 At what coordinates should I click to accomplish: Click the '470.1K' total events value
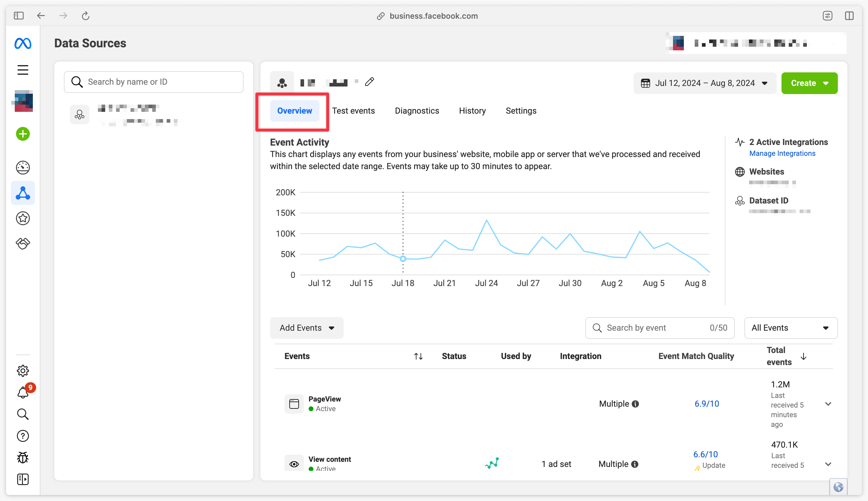pyautogui.click(x=784, y=445)
